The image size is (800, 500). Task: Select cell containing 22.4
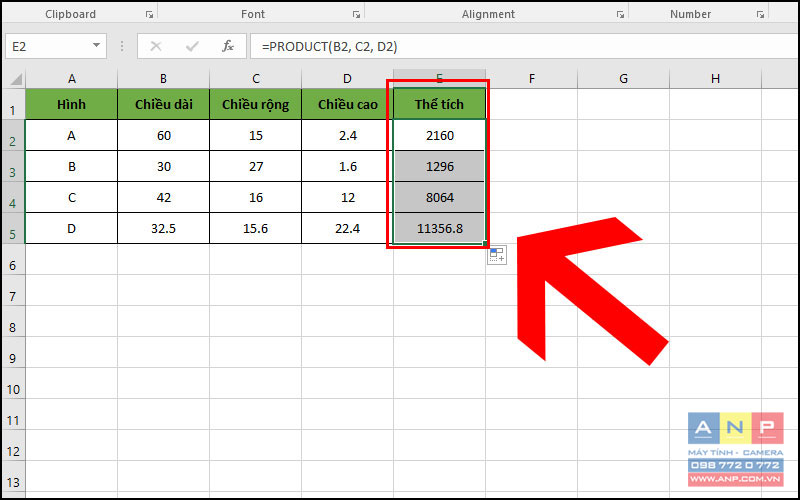tap(347, 229)
